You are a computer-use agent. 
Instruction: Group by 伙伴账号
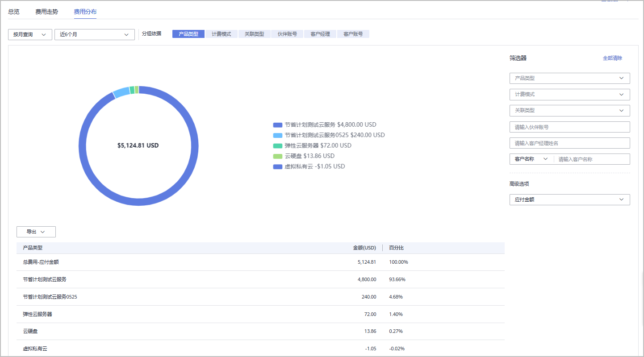(287, 34)
